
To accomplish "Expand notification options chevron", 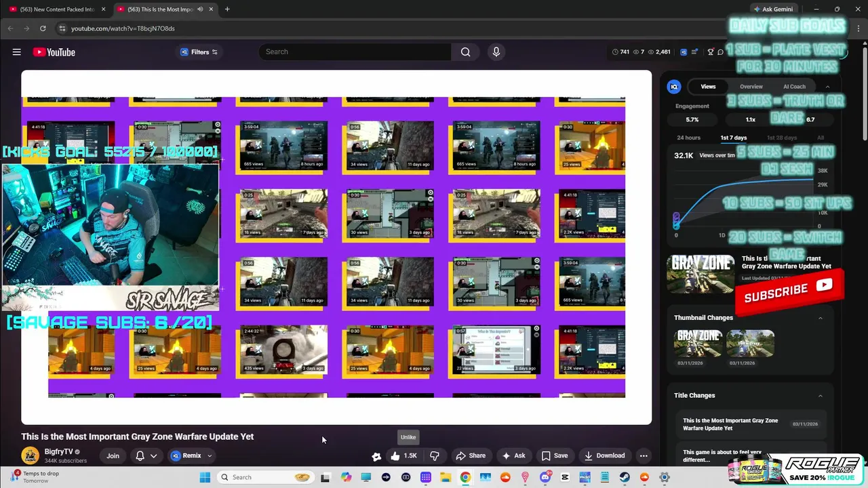I will click(154, 455).
